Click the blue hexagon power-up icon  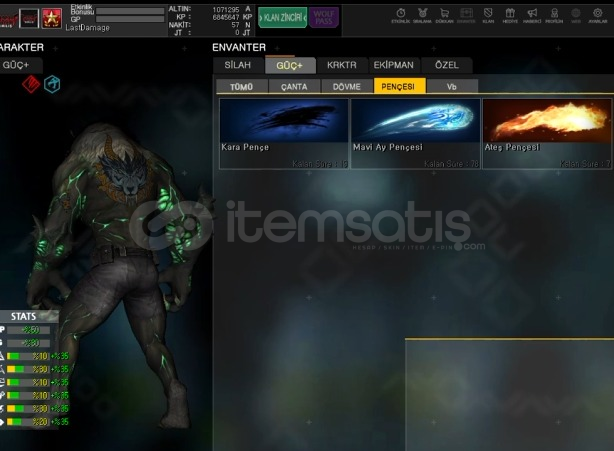pos(52,84)
